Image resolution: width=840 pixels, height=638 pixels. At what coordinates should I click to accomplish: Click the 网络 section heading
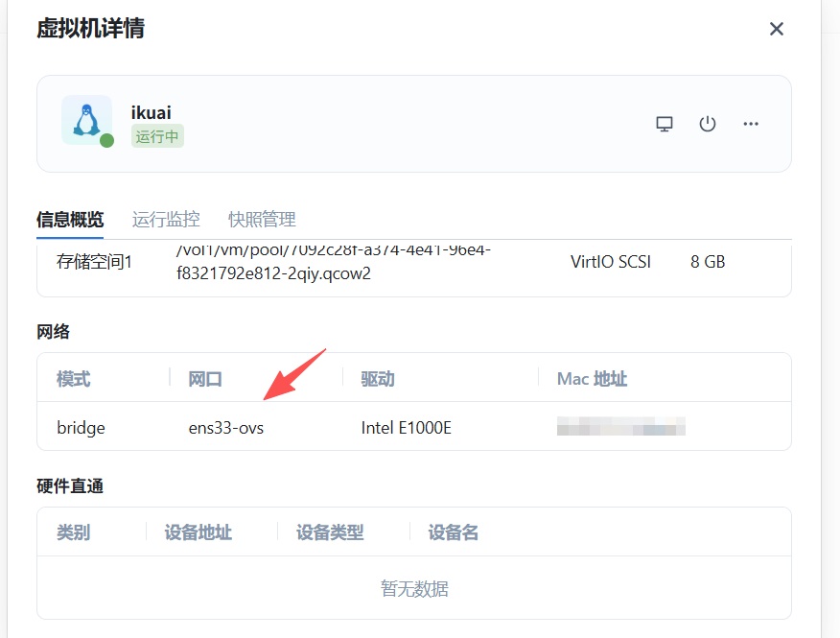(x=53, y=331)
